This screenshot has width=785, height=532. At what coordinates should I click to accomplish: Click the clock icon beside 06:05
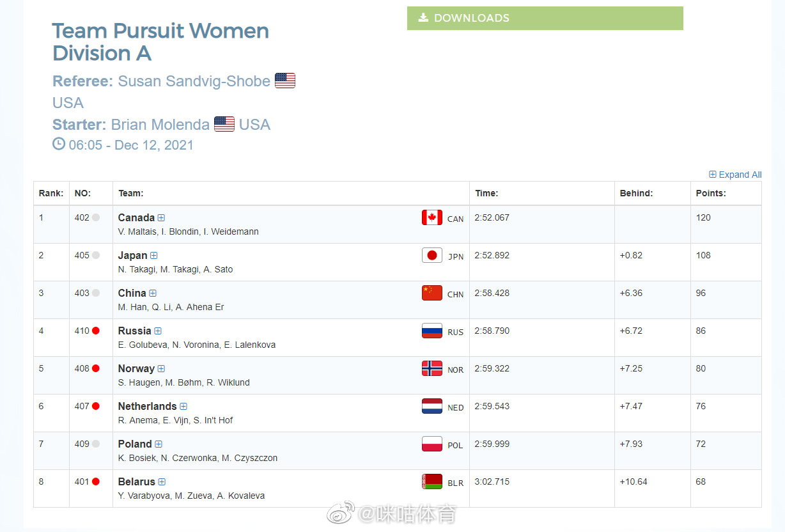click(59, 144)
